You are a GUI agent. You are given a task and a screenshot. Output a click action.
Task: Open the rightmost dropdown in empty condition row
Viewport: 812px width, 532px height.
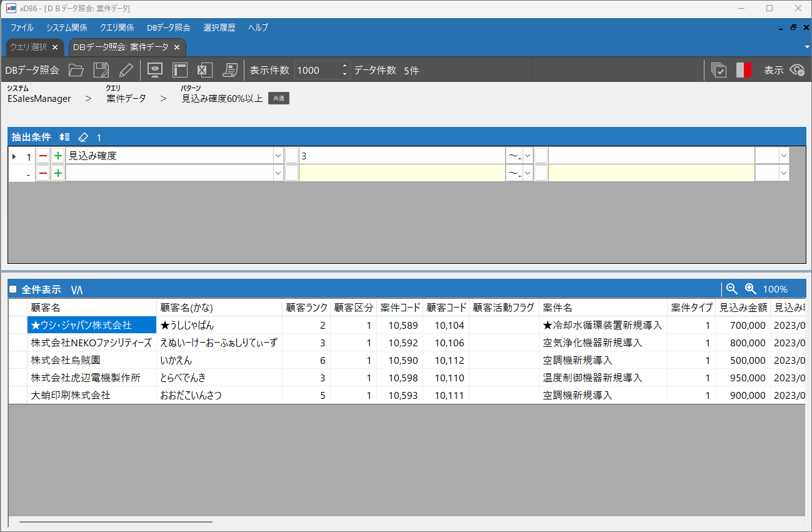pyautogui.click(x=783, y=173)
